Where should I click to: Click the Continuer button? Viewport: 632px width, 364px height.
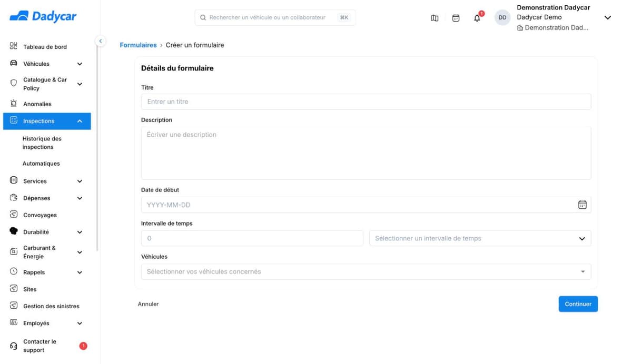[x=578, y=304]
